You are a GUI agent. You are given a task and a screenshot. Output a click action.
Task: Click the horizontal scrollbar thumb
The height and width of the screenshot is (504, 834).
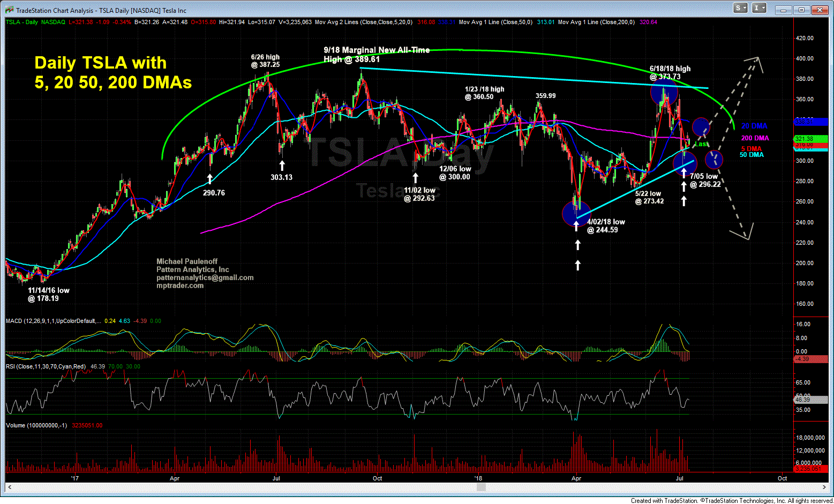point(480,487)
